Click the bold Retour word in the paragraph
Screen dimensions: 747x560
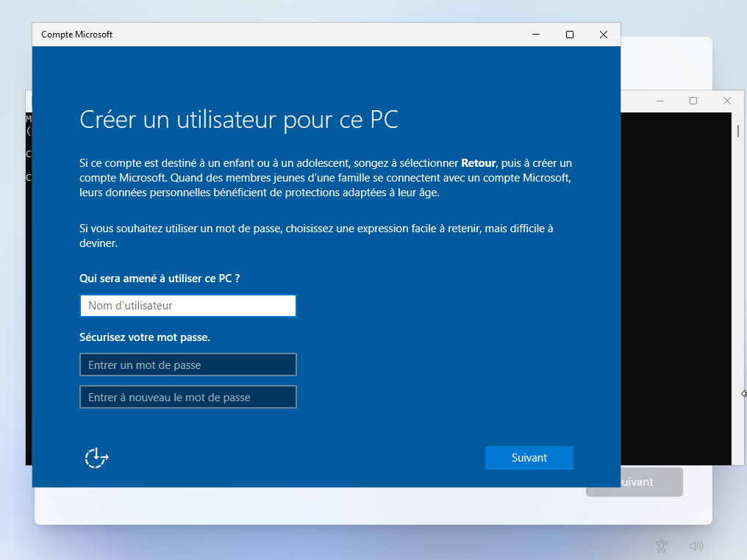(x=478, y=163)
